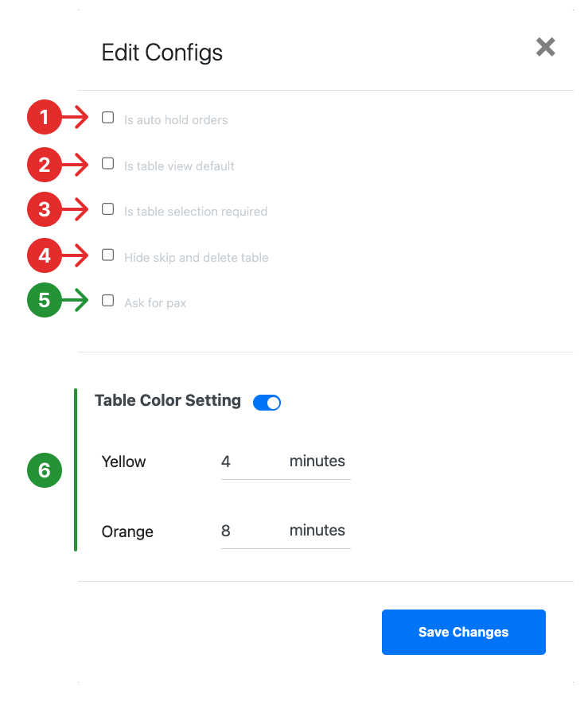Click the Edit Configs title text
This screenshot has height=705, width=588.
162,53
